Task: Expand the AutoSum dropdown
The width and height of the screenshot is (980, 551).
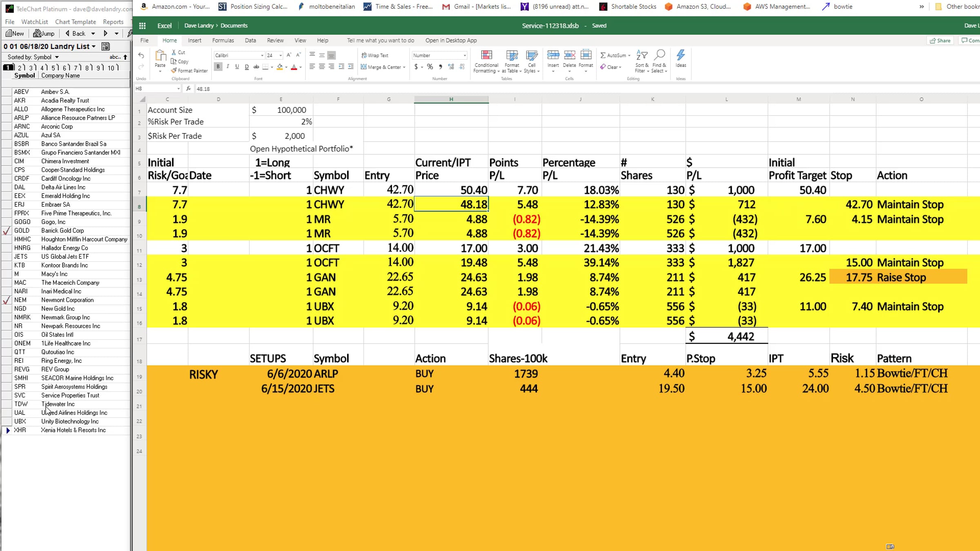Action: click(629, 56)
